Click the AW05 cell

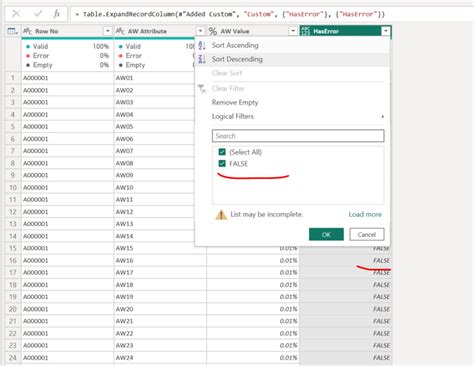(x=154, y=127)
